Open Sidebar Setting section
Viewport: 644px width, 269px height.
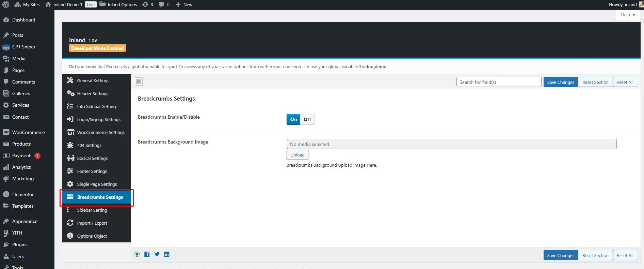click(x=96, y=210)
